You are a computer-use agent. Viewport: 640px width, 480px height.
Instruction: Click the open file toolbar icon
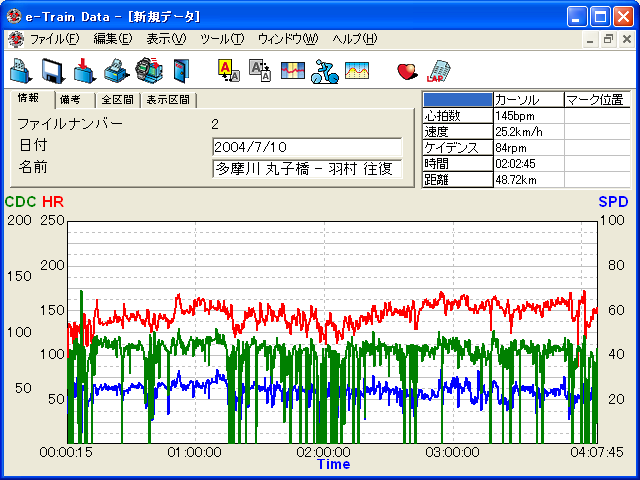[21, 70]
